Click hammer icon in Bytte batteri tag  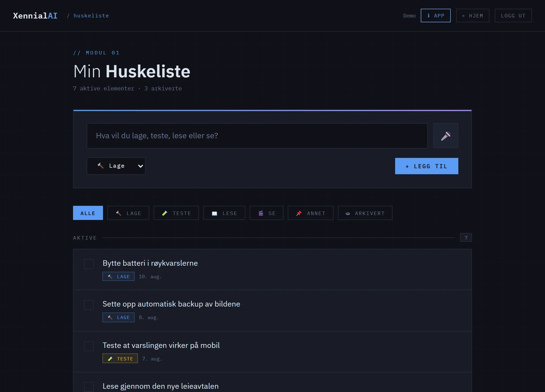click(x=110, y=277)
